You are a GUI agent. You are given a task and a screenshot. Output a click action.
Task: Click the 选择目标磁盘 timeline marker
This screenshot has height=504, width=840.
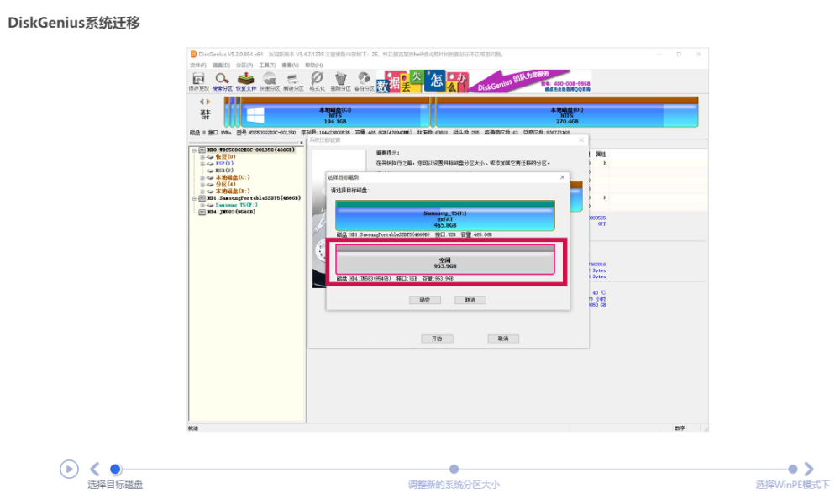(115, 470)
